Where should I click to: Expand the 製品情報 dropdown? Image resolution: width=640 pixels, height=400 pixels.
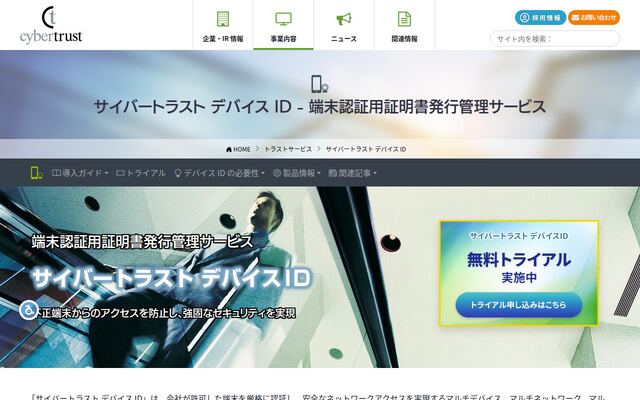[x=297, y=173]
